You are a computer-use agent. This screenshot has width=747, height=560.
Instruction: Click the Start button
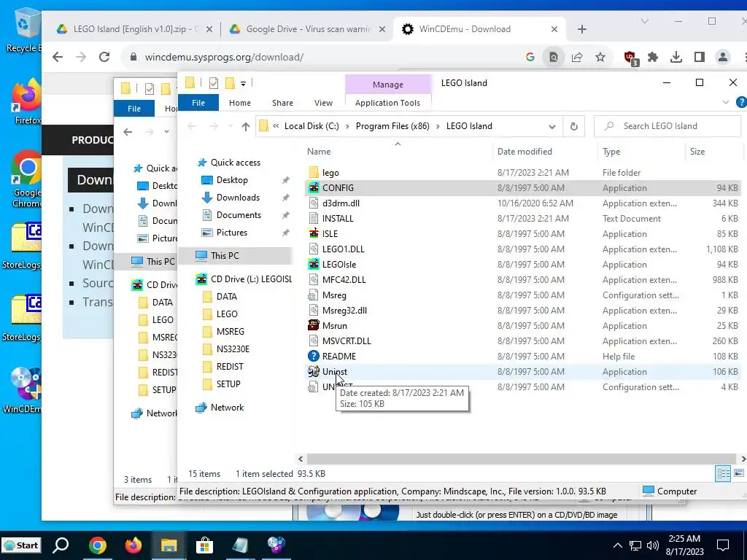click(x=21, y=545)
